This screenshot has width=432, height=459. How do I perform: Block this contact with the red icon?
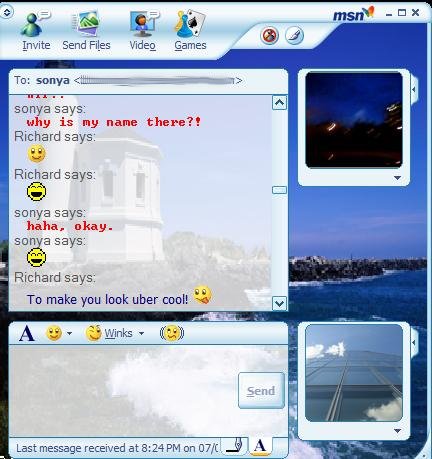click(x=269, y=36)
